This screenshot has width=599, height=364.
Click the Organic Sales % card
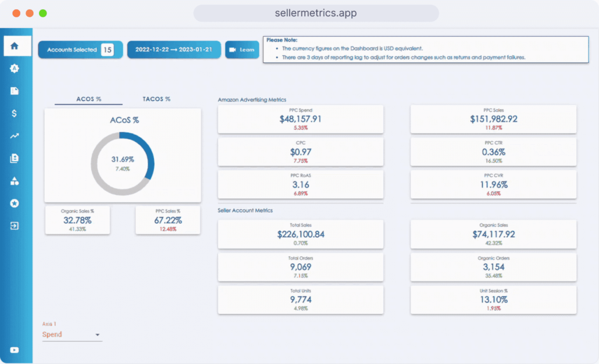tap(77, 220)
